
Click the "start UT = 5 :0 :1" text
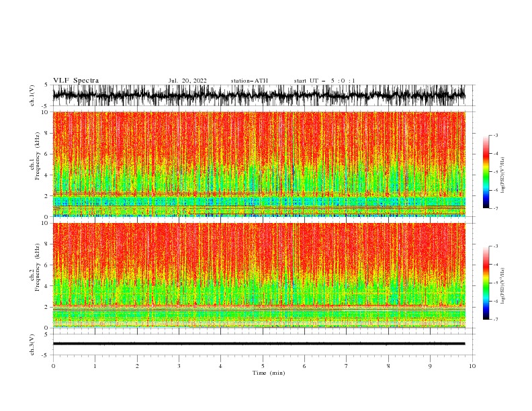point(324,81)
